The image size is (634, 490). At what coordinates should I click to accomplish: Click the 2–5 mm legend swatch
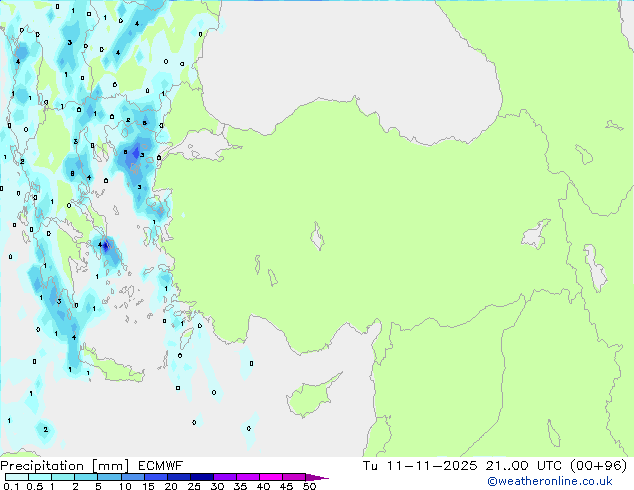coord(86,477)
